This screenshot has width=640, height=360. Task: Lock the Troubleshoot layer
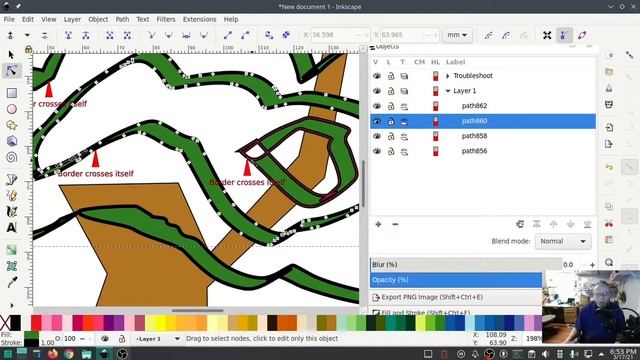391,76
